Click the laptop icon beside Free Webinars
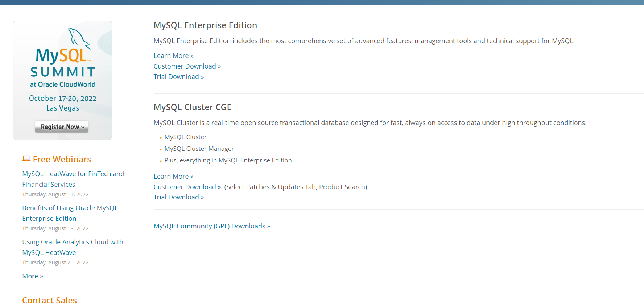Image resolution: width=644 pixels, height=306 pixels. click(x=26, y=159)
